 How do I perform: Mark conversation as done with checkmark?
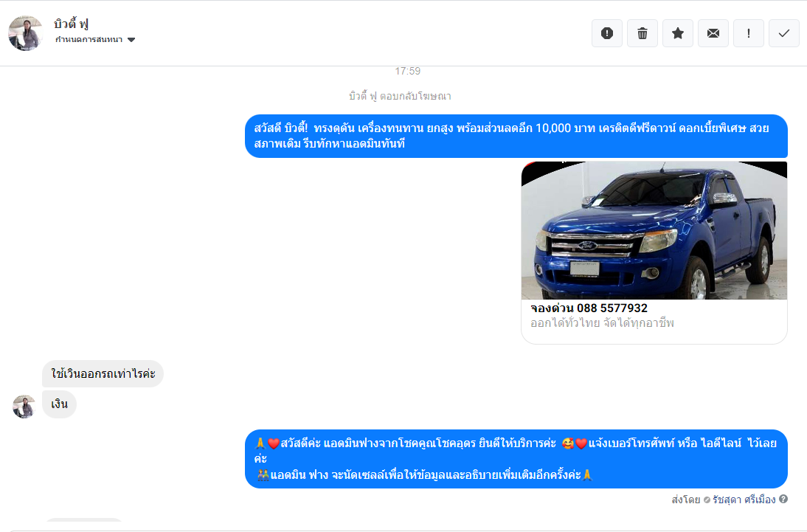click(x=784, y=33)
